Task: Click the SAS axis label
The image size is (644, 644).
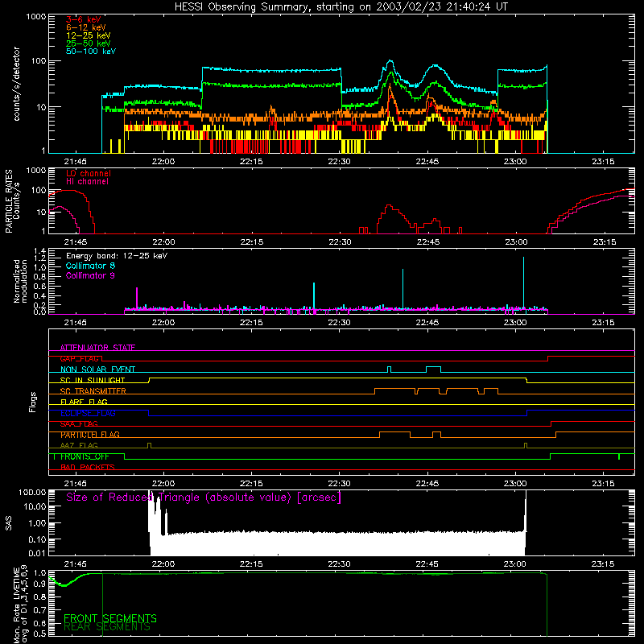Action: (x=9, y=523)
